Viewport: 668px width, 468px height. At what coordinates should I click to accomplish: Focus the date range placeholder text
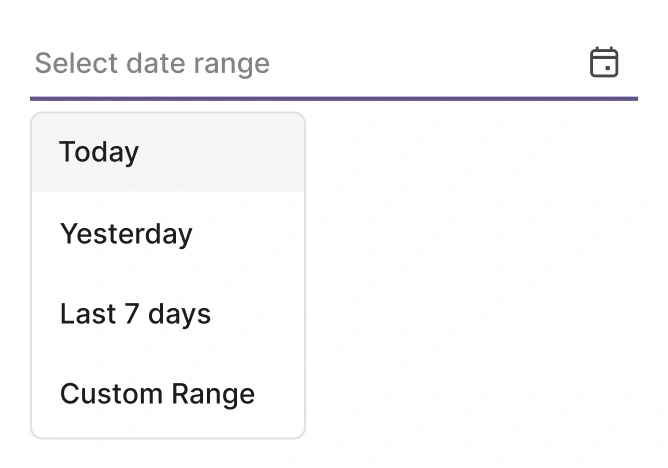[x=152, y=63]
